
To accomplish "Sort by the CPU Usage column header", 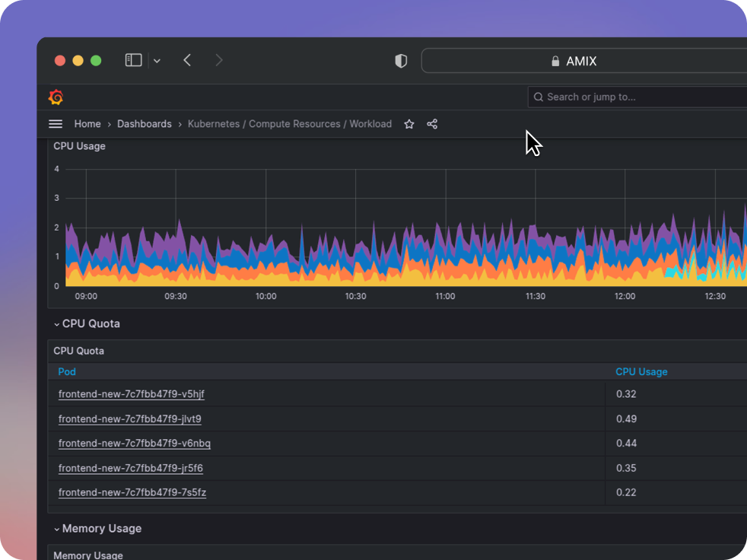I will 641,372.
